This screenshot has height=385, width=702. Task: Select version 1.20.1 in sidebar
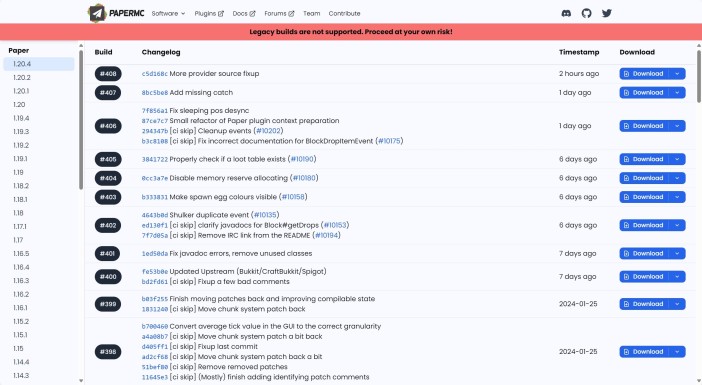tap(39, 91)
